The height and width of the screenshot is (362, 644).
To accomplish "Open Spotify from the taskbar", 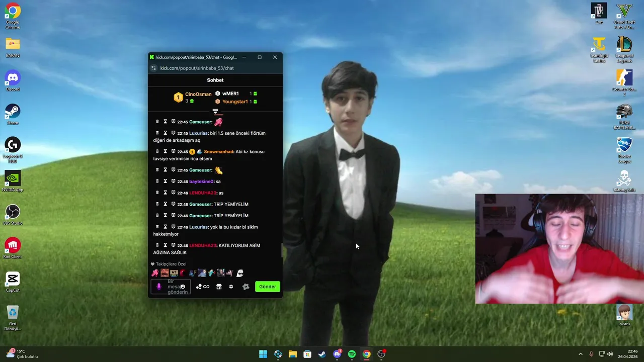I will (352, 354).
